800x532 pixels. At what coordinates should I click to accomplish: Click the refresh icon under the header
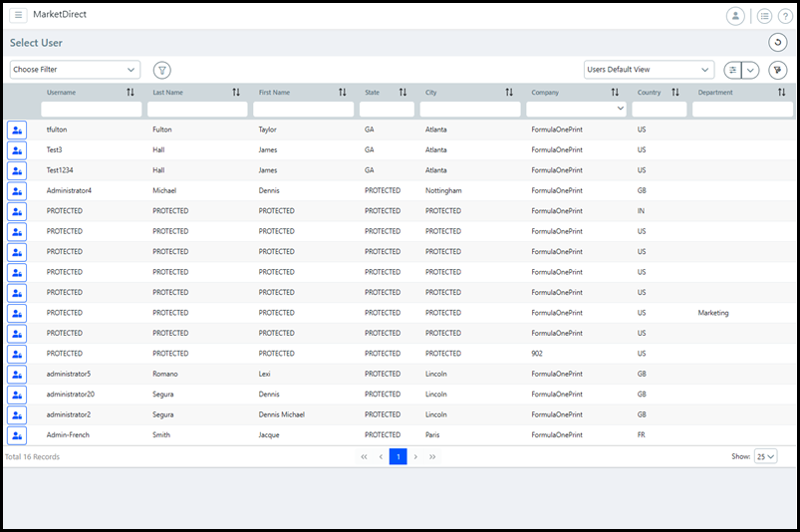coord(777,42)
